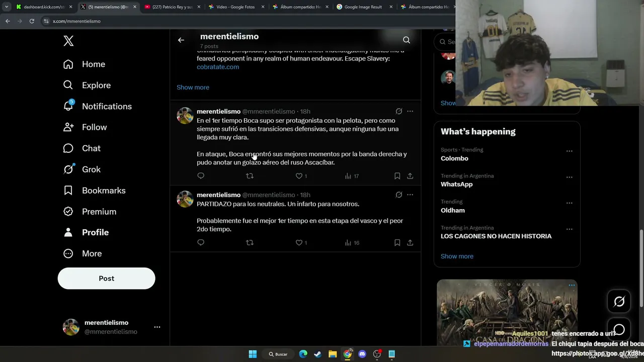Click the browser address bar
The width and height of the screenshot is (644, 362).
[247, 21]
